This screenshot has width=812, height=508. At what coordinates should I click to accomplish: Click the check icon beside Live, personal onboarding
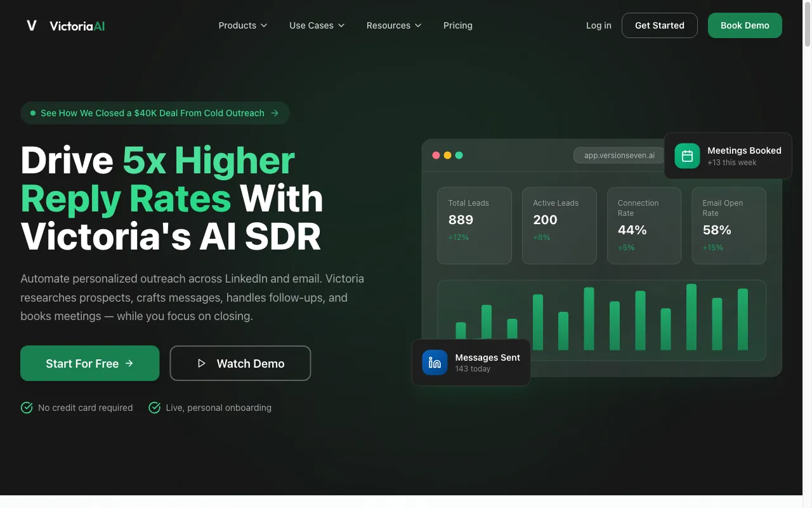[x=154, y=408]
